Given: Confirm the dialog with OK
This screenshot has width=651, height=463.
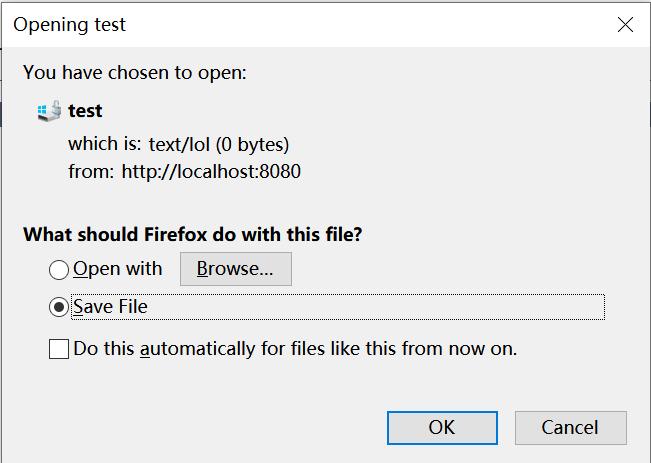Looking at the screenshot, I should point(442,428).
